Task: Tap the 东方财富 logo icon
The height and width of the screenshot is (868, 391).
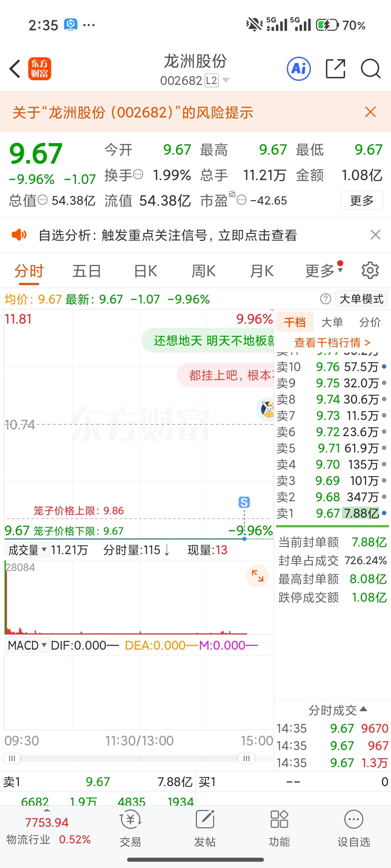Action: click(x=39, y=69)
